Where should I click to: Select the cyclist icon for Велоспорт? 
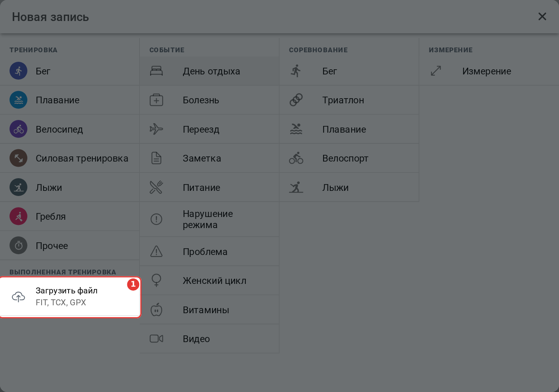[296, 158]
